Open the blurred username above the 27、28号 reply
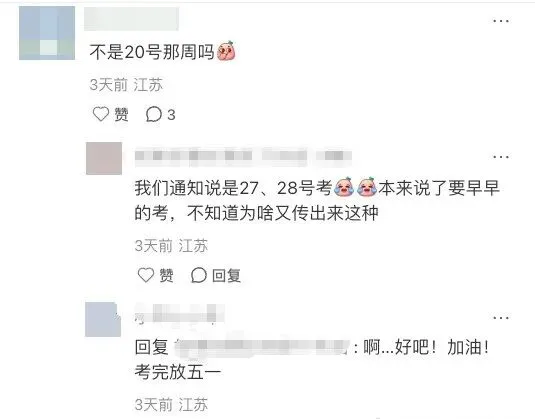This screenshot has width=535, height=419. [243, 156]
